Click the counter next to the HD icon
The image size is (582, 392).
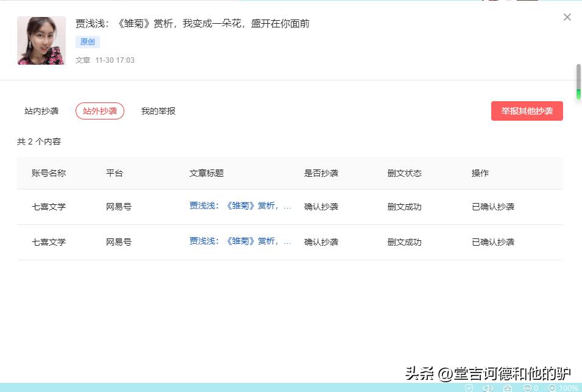click(534, 388)
